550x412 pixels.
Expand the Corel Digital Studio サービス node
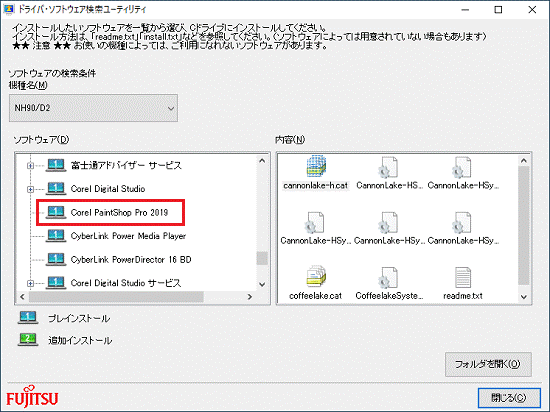(x=31, y=283)
